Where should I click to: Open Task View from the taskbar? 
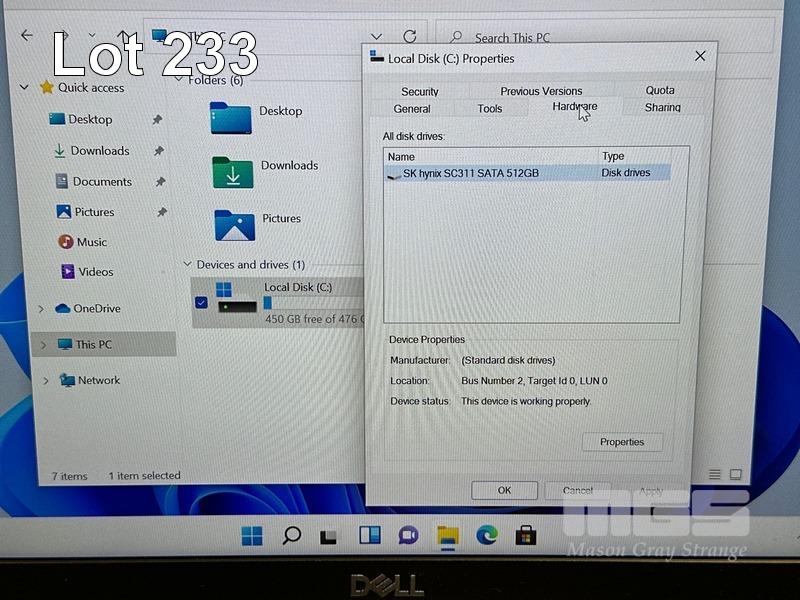(x=328, y=537)
